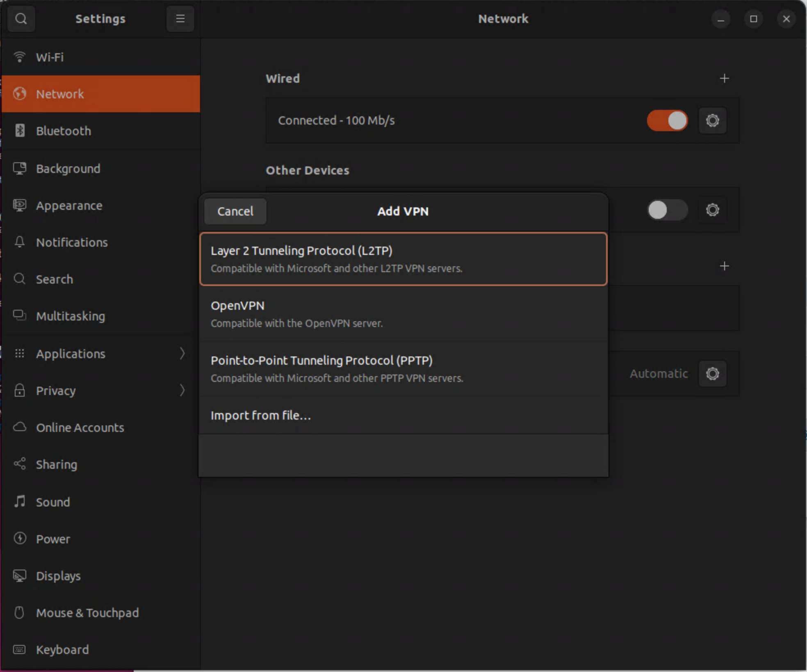Turn off the Wired connection switch
The image size is (807, 672).
pyautogui.click(x=667, y=120)
